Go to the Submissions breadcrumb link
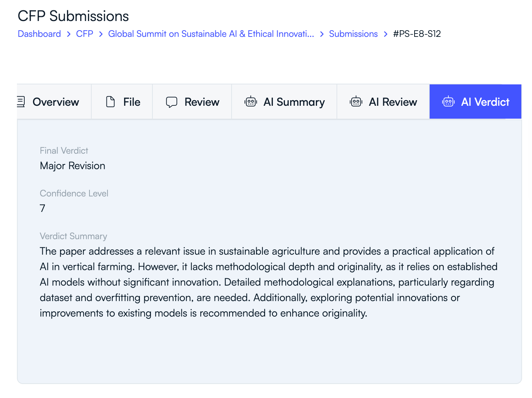This screenshot has width=532, height=398. [x=353, y=34]
